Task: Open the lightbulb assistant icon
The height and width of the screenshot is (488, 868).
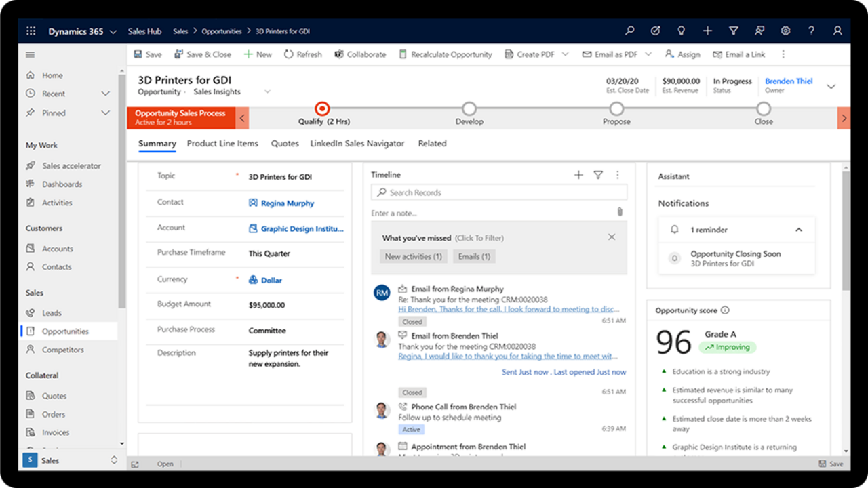Action: coord(682,31)
